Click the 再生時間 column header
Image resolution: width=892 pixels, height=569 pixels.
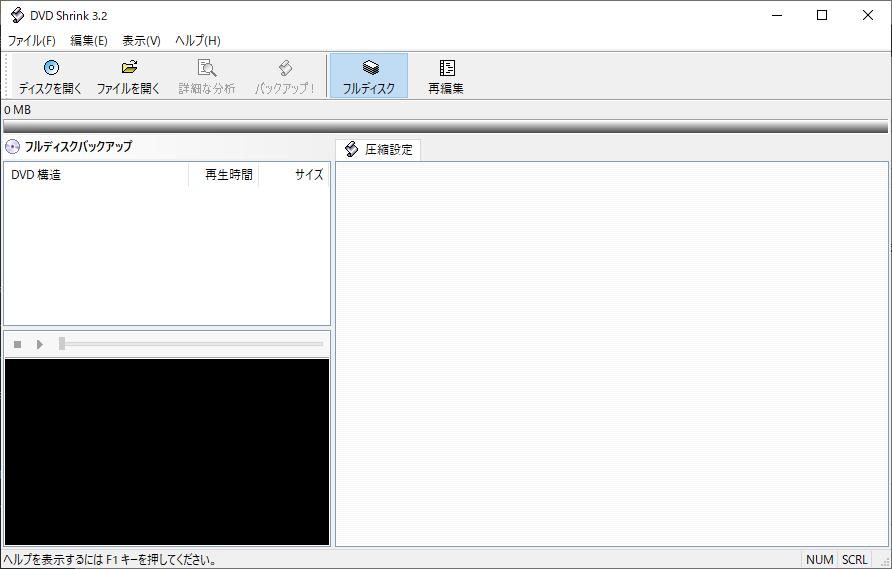point(224,175)
